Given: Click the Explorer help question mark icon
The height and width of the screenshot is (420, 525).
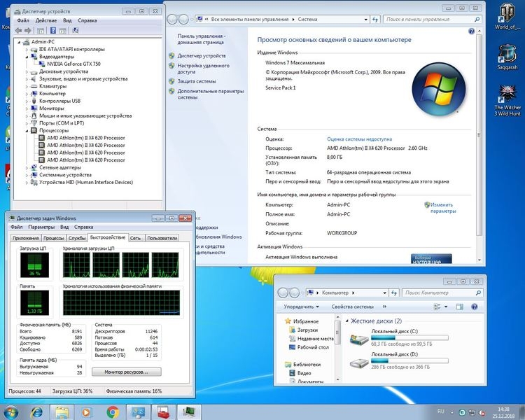Looking at the screenshot, I should pyautogui.click(x=473, y=307).
